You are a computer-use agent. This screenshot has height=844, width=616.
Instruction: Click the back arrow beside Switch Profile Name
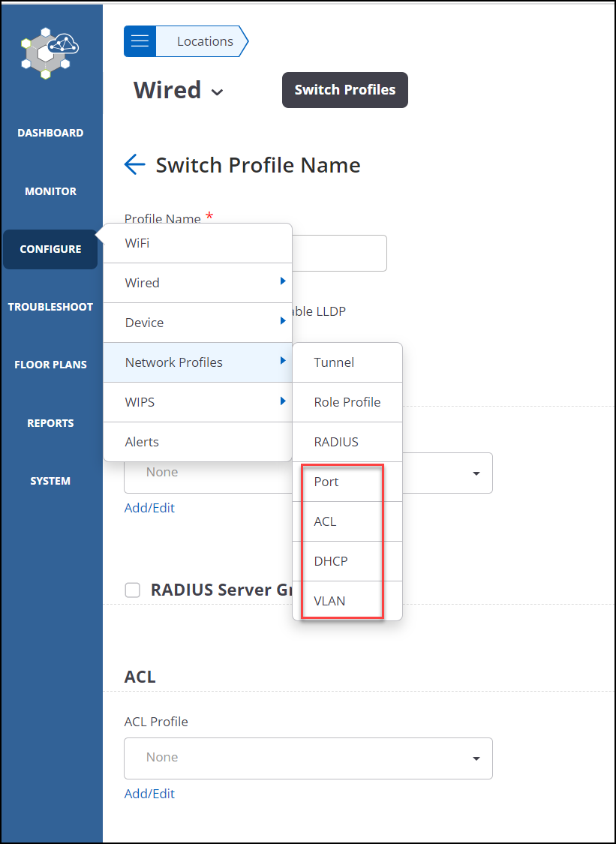coord(134,164)
